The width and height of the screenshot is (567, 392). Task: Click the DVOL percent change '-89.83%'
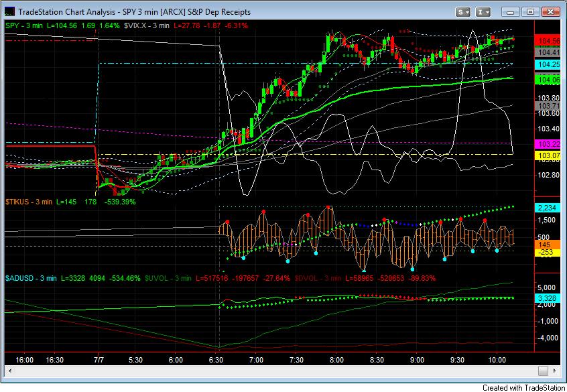(422, 278)
